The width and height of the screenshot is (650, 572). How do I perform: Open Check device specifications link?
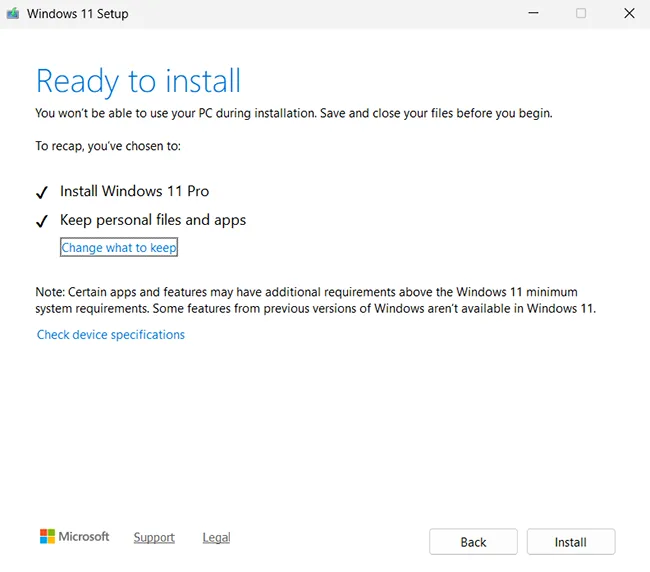(x=111, y=334)
